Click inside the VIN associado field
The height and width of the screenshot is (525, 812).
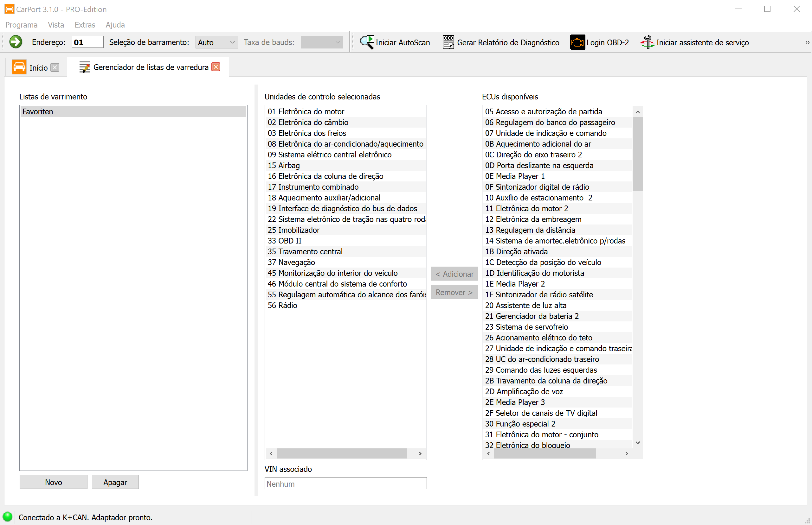(345, 483)
